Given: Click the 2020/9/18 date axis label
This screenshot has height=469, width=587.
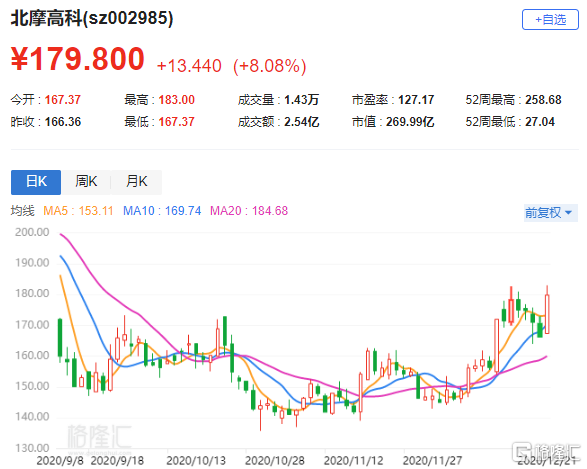Looking at the screenshot, I should [117, 461].
